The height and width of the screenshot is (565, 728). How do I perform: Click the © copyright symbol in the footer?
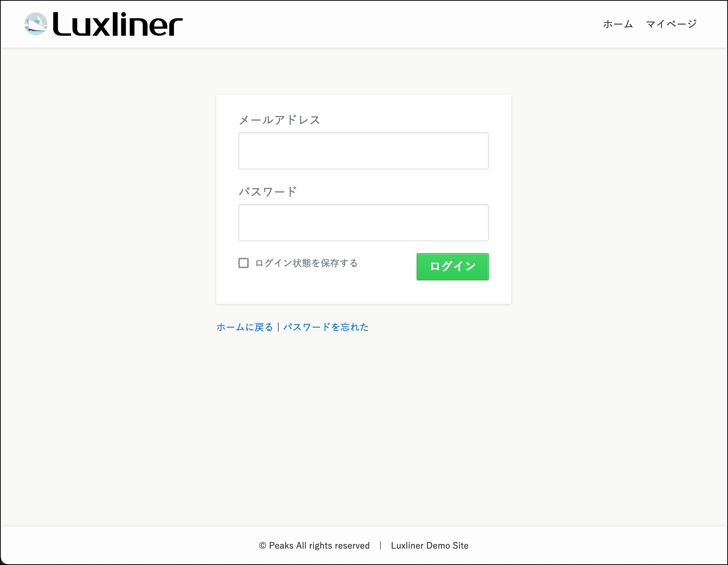point(262,545)
